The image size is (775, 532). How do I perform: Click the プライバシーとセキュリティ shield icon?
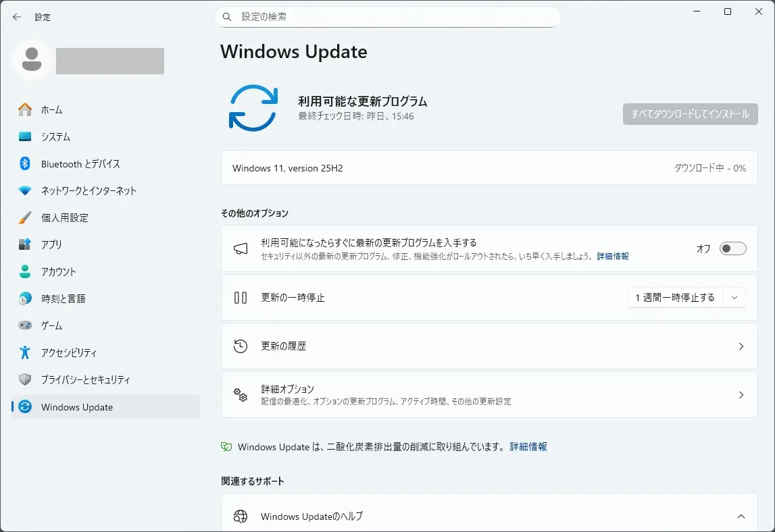click(x=25, y=379)
